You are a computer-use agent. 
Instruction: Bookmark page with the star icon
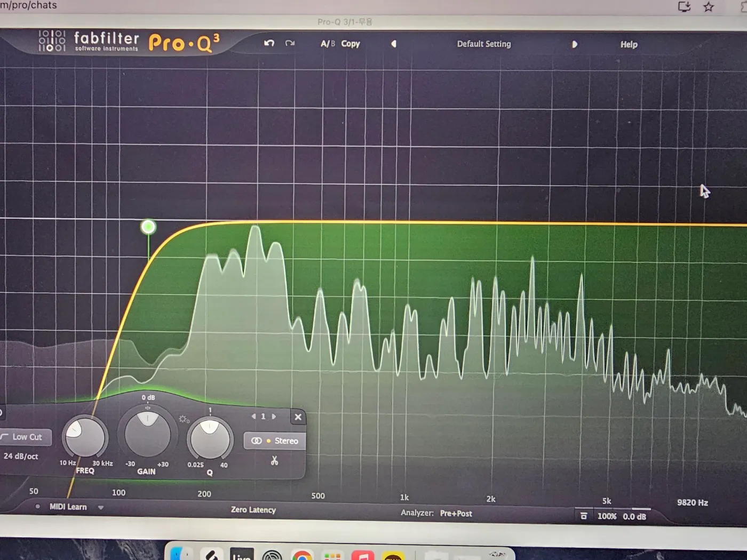coord(709,7)
